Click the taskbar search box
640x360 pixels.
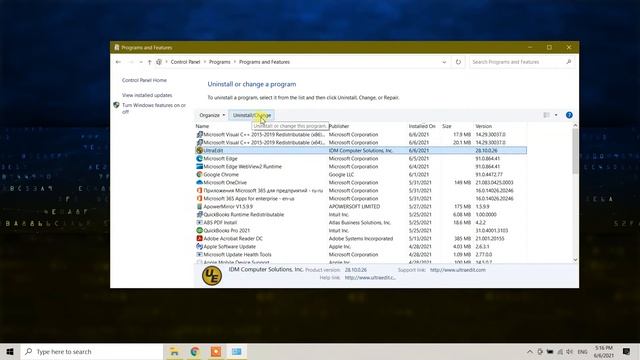pyautogui.click(x=92, y=351)
